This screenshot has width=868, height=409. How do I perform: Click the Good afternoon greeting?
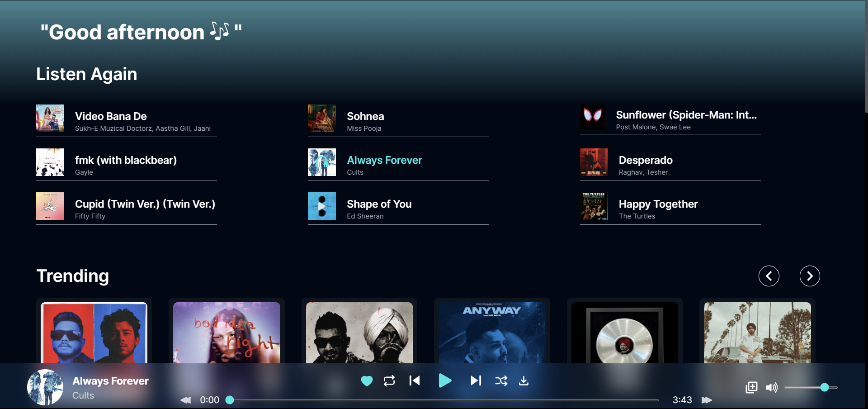click(x=141, y=32)
